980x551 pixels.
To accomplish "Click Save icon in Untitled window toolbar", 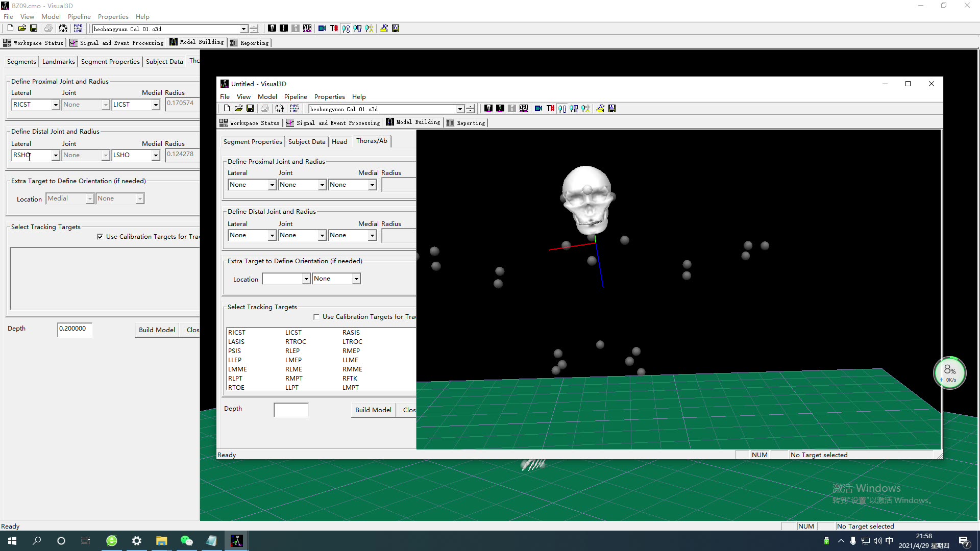I will (250, 109).
